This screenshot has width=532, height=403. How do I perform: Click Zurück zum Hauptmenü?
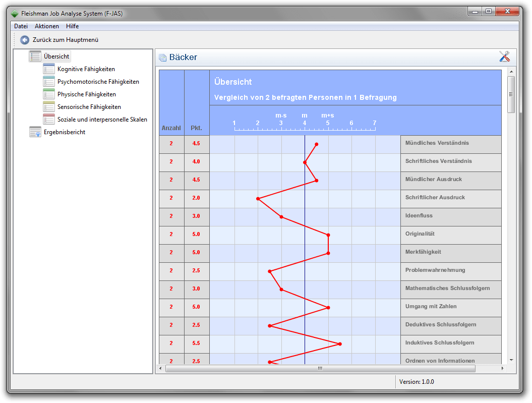pyautogui.click(x=65, y=40)
